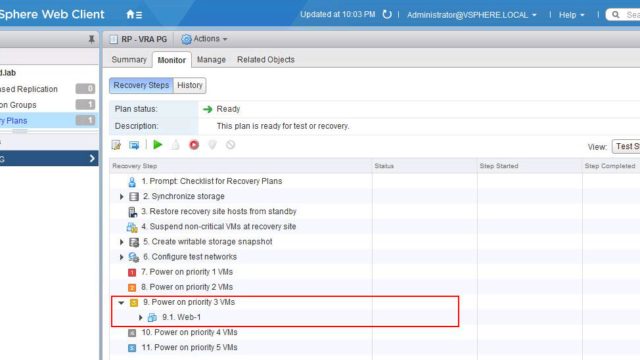
Task: Pin the navigator panel with pushpin icon
Action: click(91, 39)
